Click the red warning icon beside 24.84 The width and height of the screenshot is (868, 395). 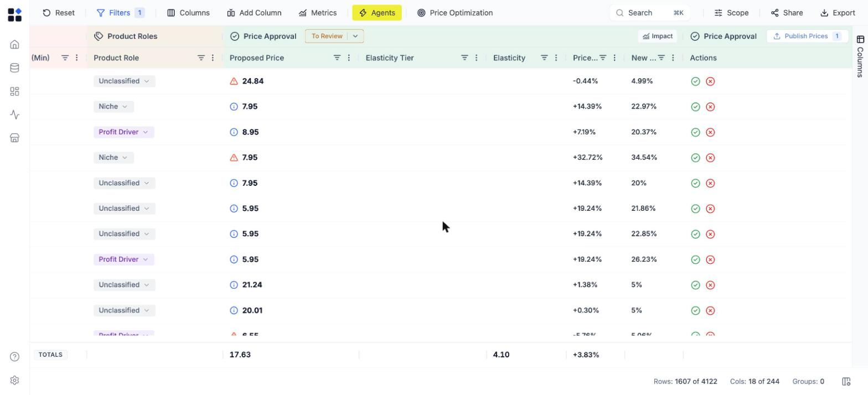tap(234, 81)
